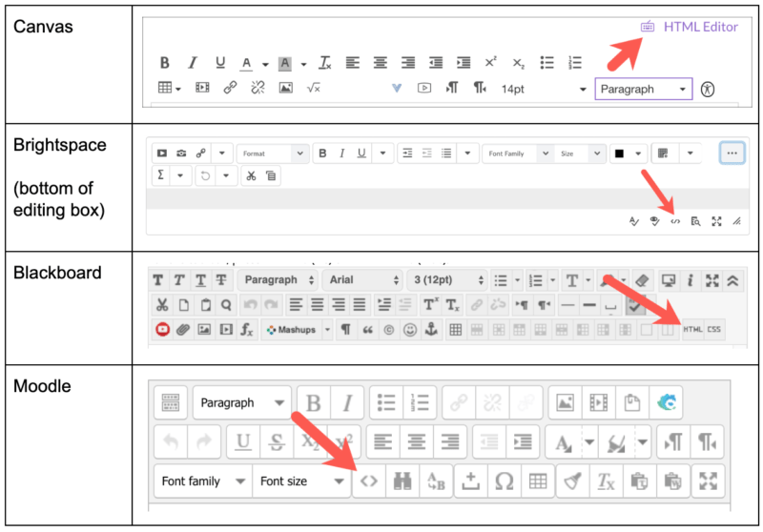Viewport: 763px width, 532px height.
Task: Insert equation sigma in Brightspace toolbar
Action: coord(161,175)
